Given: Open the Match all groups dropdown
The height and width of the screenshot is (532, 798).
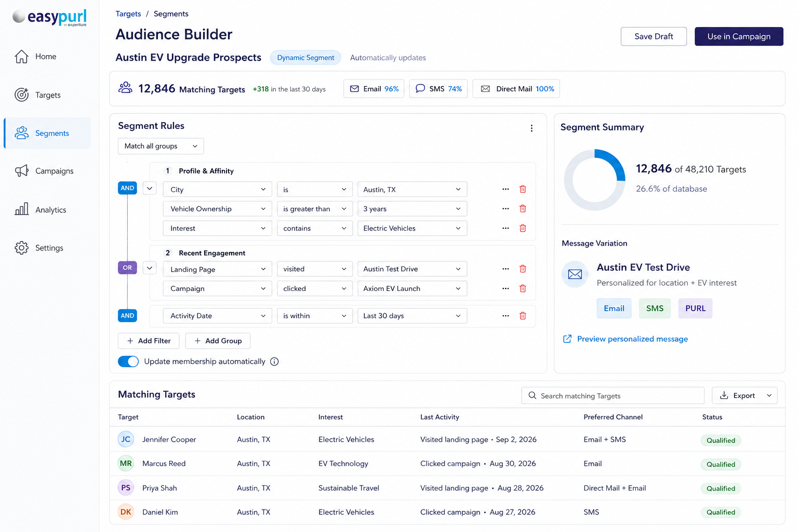Looking at the screenshot, I should [x=161, y=146].
